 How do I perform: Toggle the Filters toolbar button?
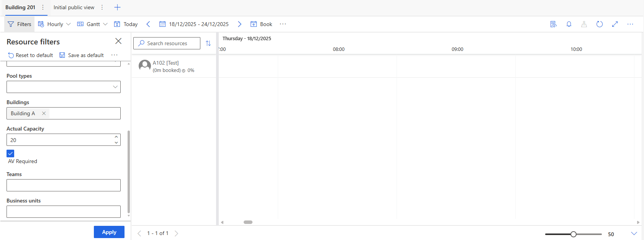20,24
